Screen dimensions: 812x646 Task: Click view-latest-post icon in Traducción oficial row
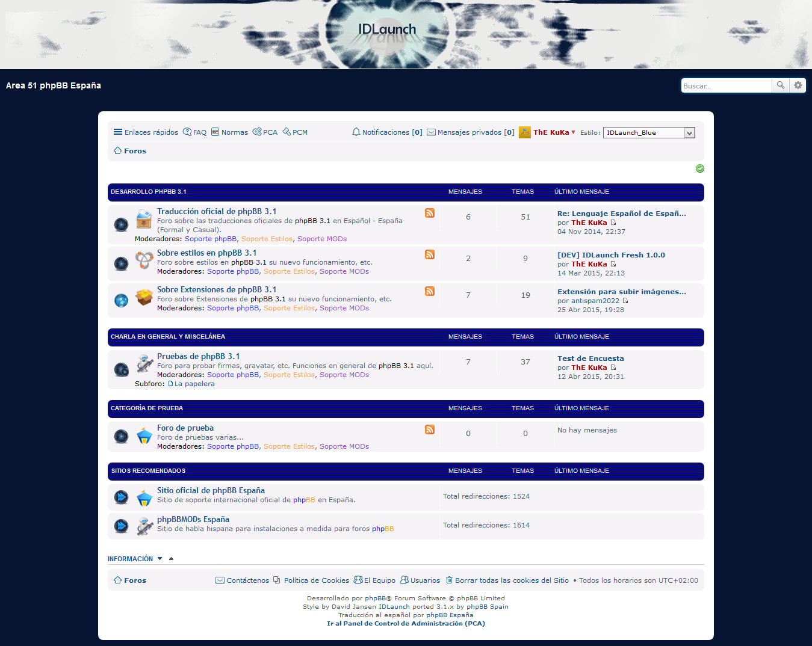coord(613,223)
